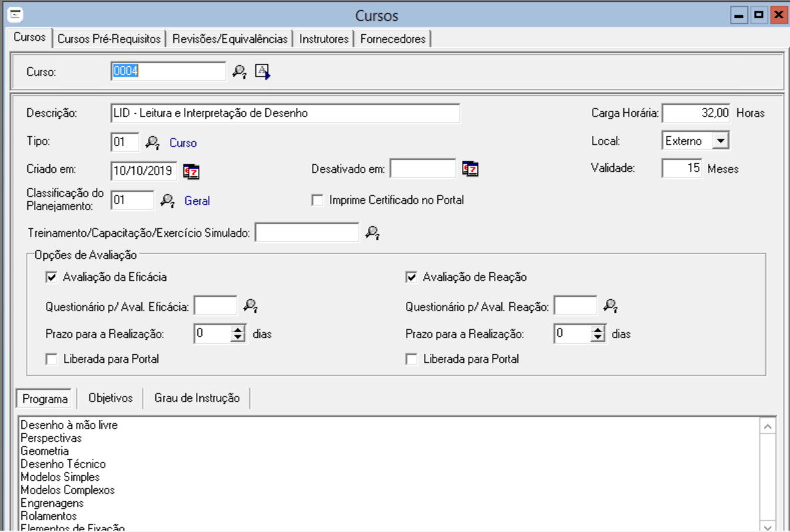The width and height of the screenshot is (790, 532).
Task: Click the Reação Prazo para a Realização spinner
Action: coord(598,334)
